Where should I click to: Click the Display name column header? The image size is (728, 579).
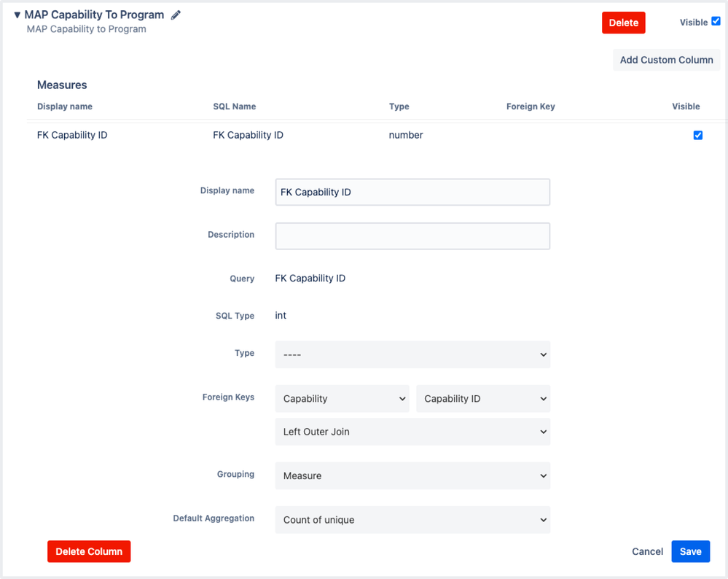65,106
